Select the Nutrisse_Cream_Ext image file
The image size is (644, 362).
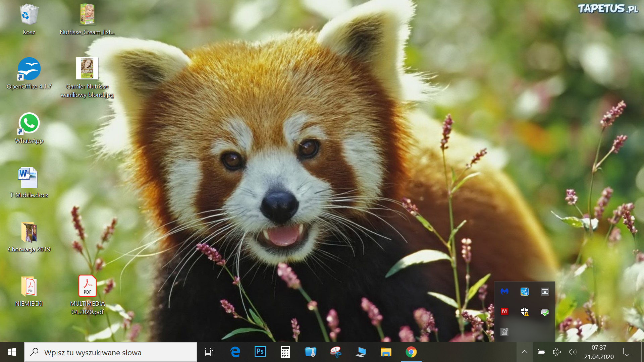[87, 19]
